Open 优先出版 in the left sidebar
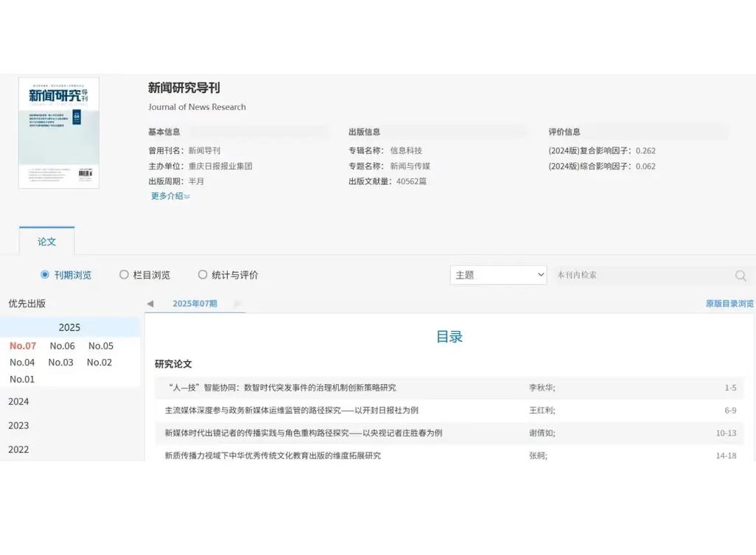The height and width of the screenshot is (555, 756). coord(27,304)
